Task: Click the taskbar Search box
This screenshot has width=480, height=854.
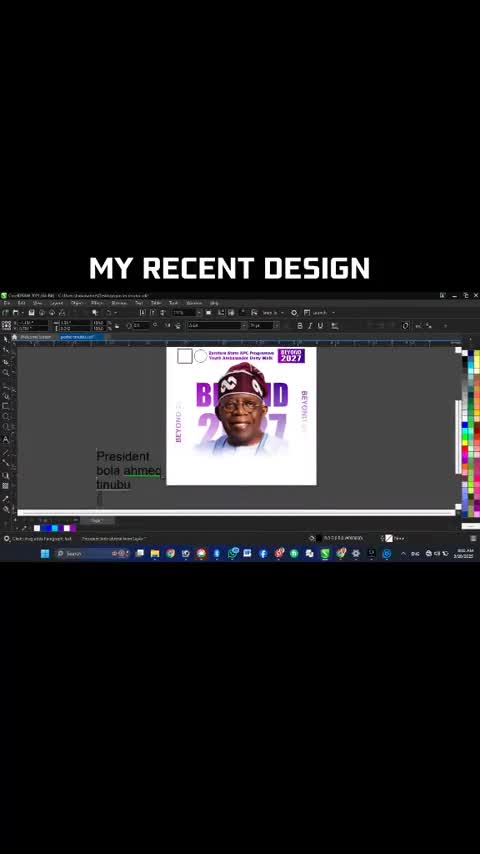Action: click(92, 553)
